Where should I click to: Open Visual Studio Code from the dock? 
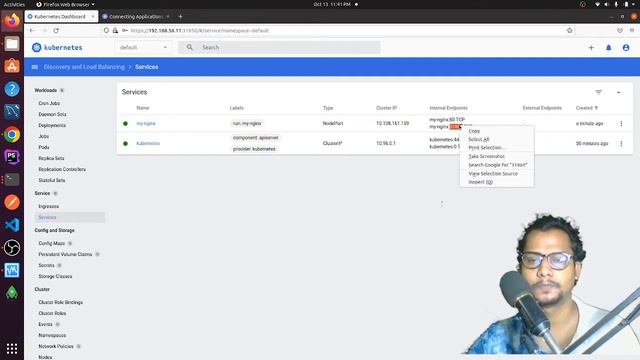(x=12, y=225)
